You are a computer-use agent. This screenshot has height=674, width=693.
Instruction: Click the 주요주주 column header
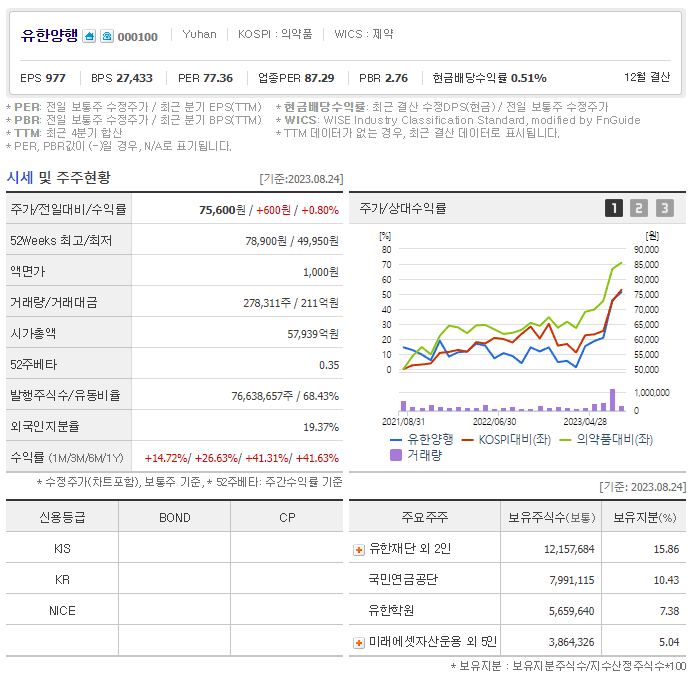tap(425, 517)
